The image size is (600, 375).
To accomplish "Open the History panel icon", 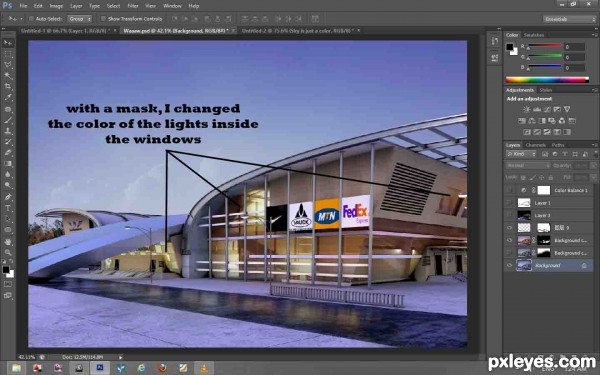I will click(495, 41).
